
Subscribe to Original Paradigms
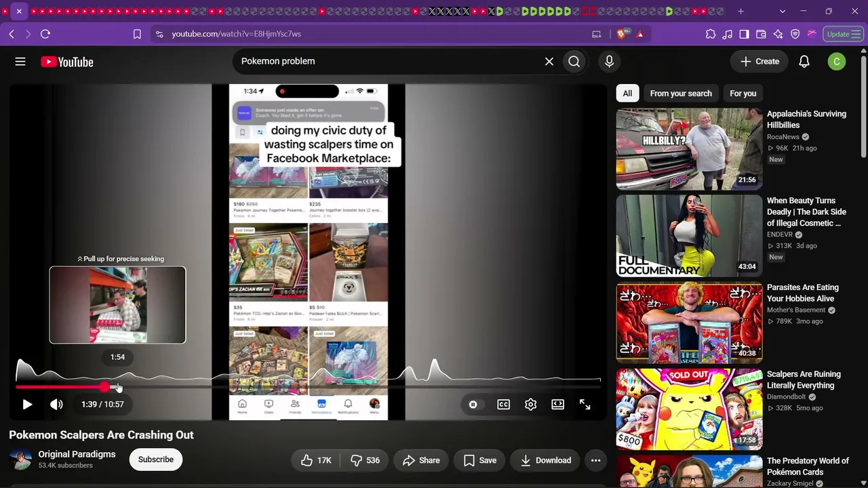(x=156, y=460)
